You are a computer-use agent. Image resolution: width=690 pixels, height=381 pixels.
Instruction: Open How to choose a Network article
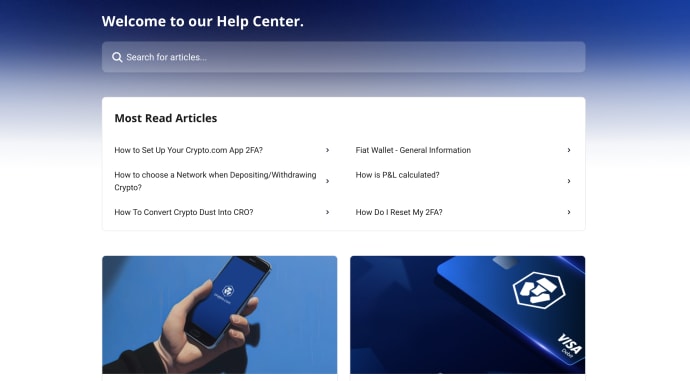pyautogui.click(x=215, y=181)
